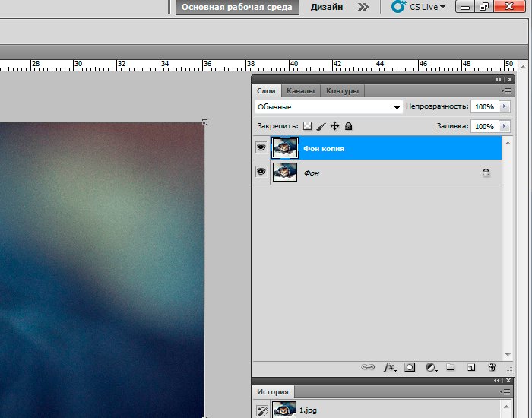The image size is (532, 418).
Task: Hide the Фон background layer
Action: tap(261, 173)
